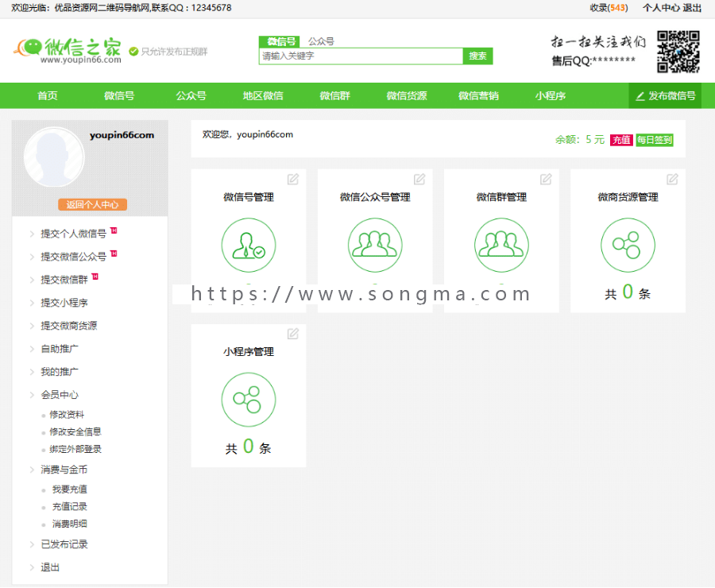
Task: Click the user avatar picture
Action: pos(54,157)
